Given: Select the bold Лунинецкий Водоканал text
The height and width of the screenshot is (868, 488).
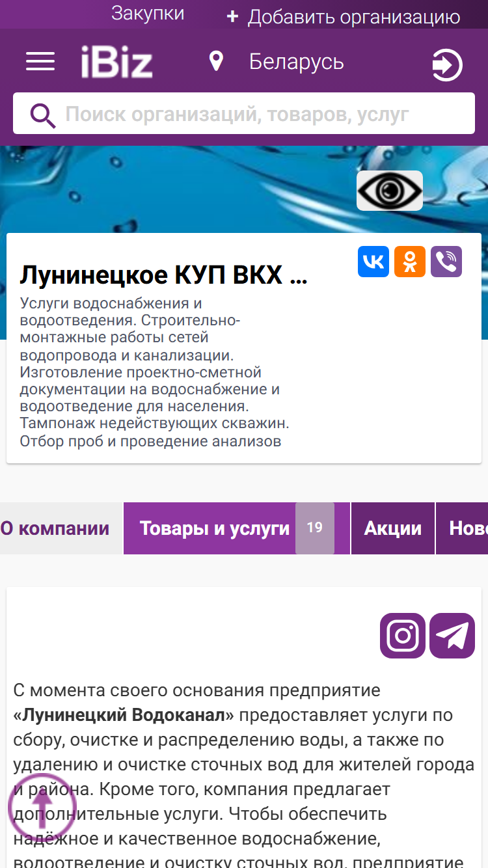Looking at the screenshot, I should [x=124, y=715].
